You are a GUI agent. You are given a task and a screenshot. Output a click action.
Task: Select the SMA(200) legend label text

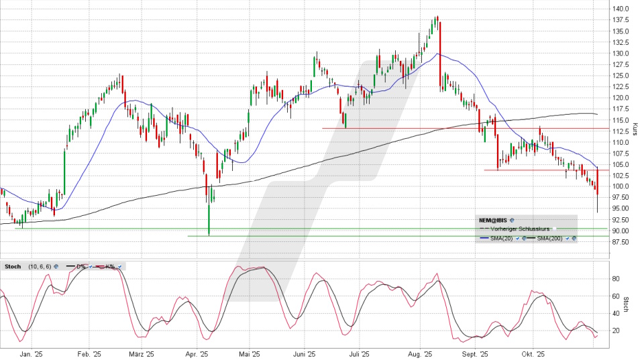pyautogui.click(x=551, y=238)
